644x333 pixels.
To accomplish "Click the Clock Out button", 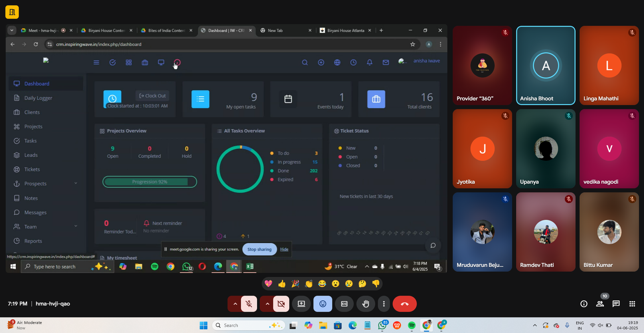I will [x=152, y=96].
